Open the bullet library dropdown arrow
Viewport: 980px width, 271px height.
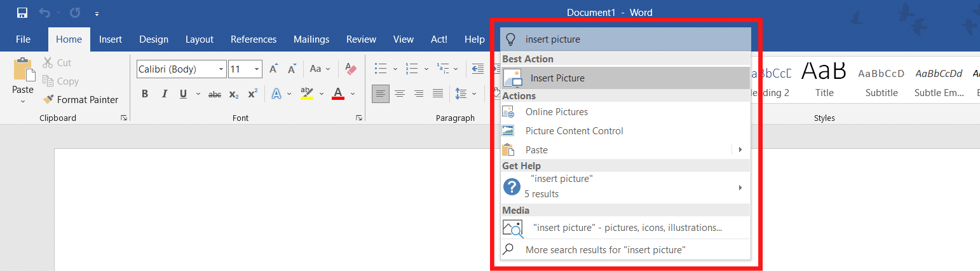[x=395, y=69]
